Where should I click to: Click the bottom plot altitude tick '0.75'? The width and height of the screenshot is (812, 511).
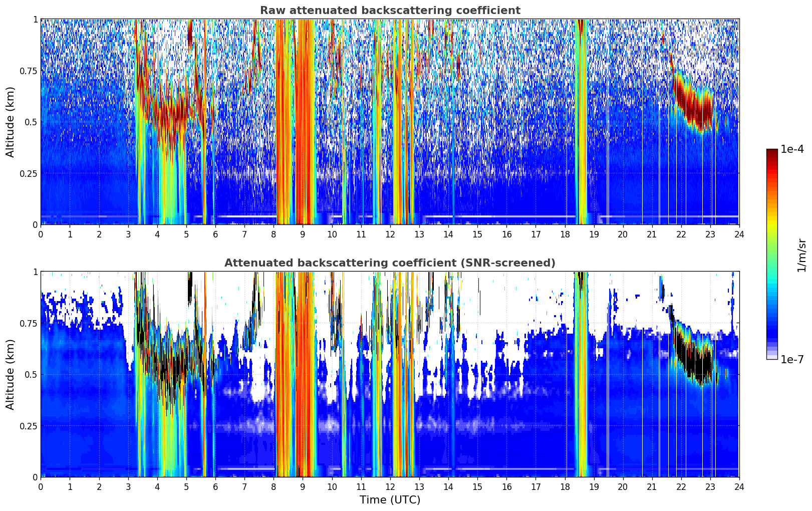point(29,323)
